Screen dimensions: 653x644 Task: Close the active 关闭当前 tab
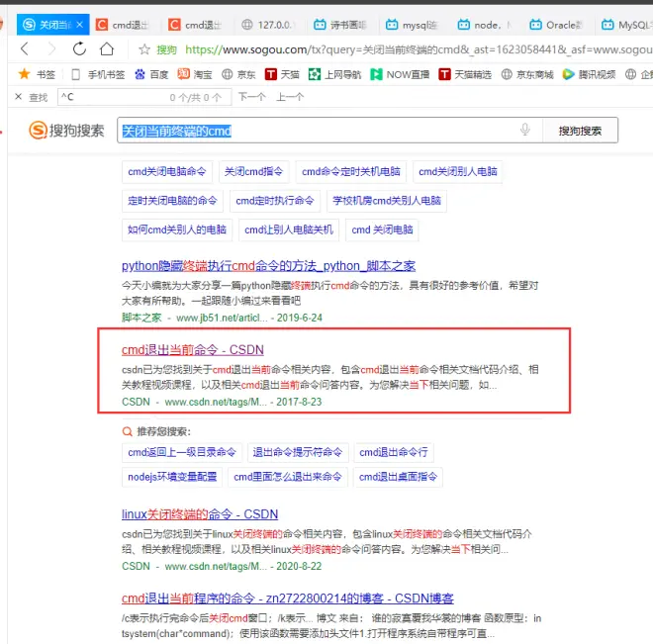click(79, 25)
